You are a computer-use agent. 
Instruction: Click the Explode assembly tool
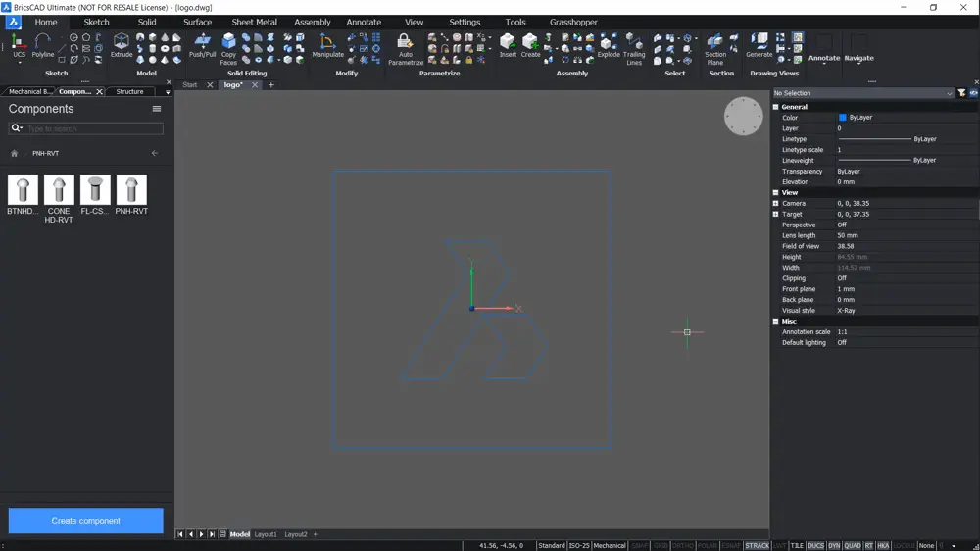[609, 46]
